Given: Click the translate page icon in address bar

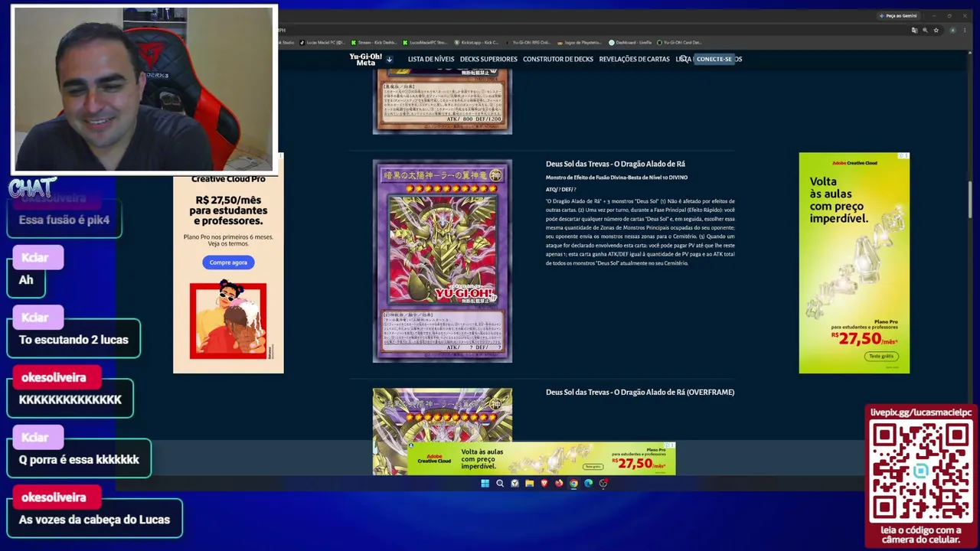Looking at the screenshot, I should [914, 31].
